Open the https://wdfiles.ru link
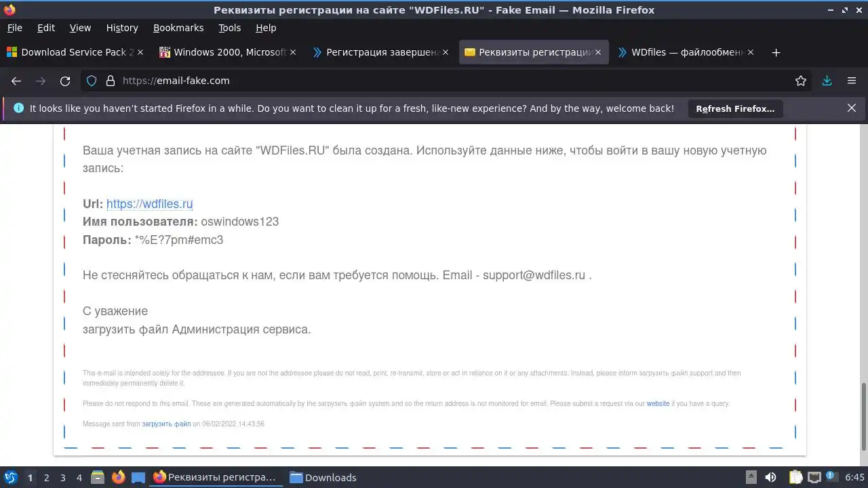 149,204
